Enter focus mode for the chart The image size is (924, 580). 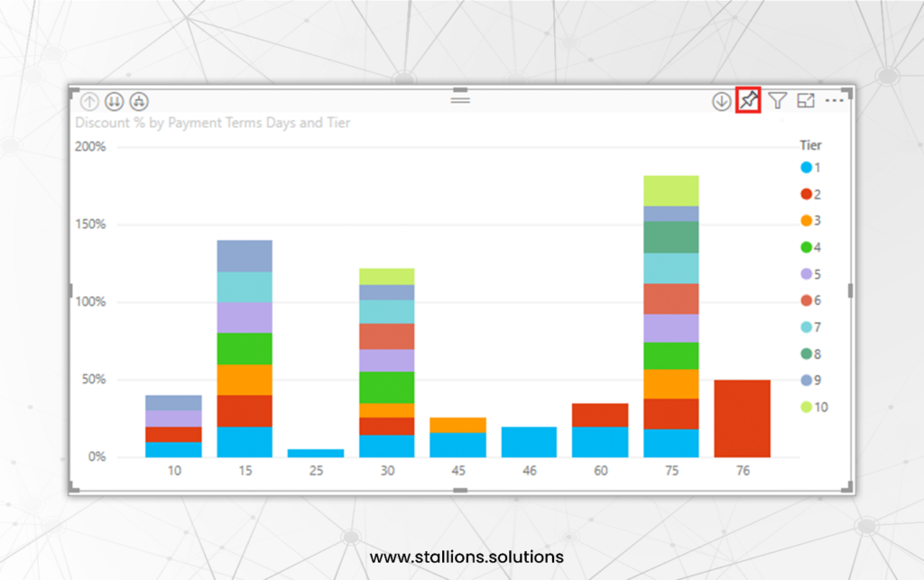805,99
